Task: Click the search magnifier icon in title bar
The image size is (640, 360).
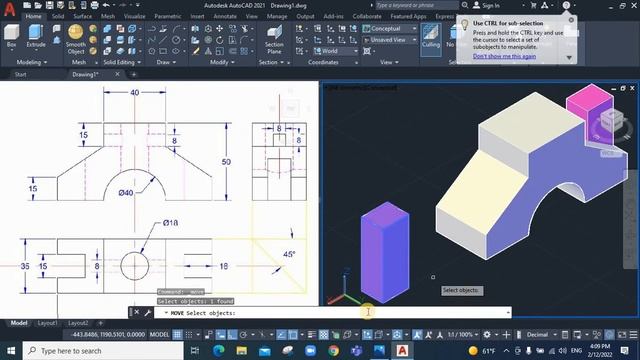Action: click(465, 5)
